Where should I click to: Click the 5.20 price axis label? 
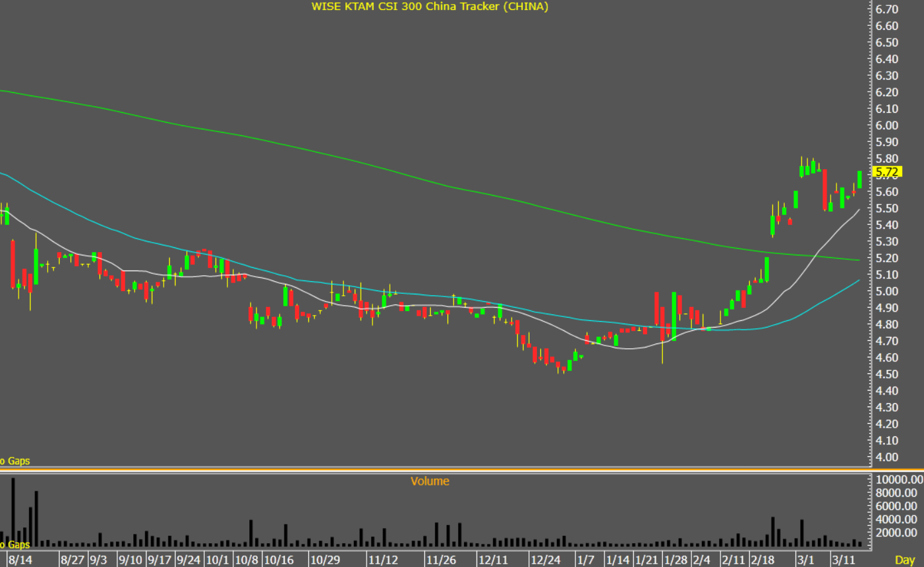tap(887, 258)
